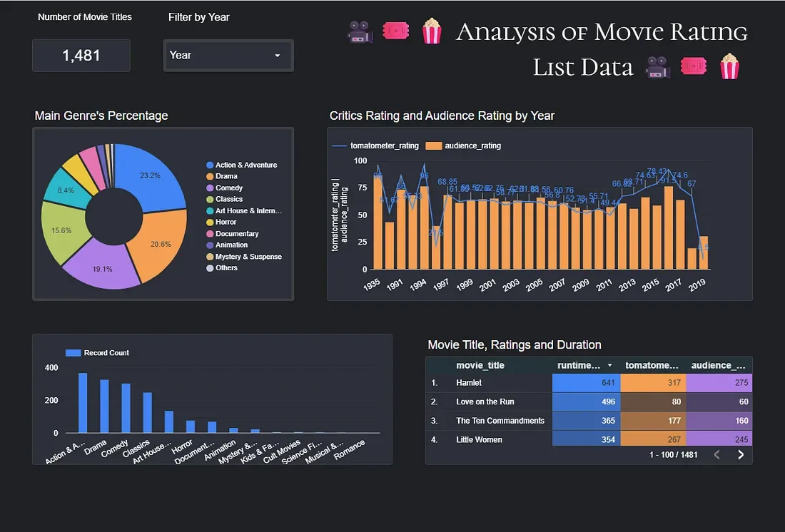Screen dimensions: 785x532
Task: Click the Document... record count bar
Action: (212, 427)
